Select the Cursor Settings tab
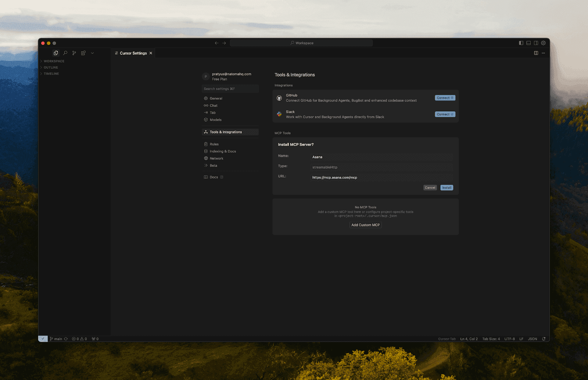Screen dimensions: 588x380 click(133, 53)
